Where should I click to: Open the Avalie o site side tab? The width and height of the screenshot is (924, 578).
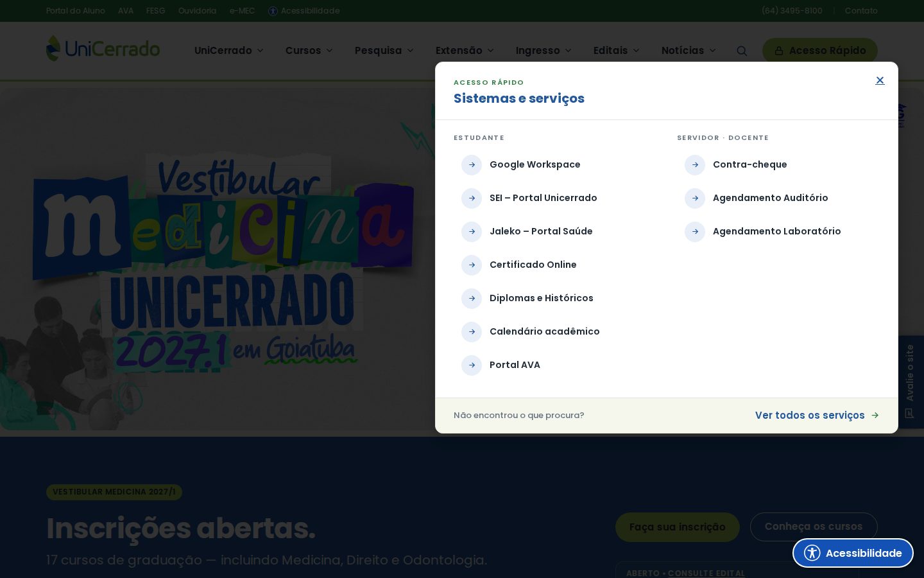(910, 382)
